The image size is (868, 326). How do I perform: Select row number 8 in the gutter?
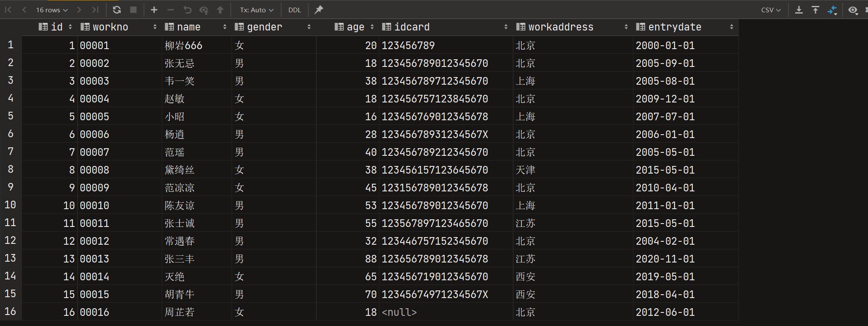pyautogui.click(x=11, y=169)
